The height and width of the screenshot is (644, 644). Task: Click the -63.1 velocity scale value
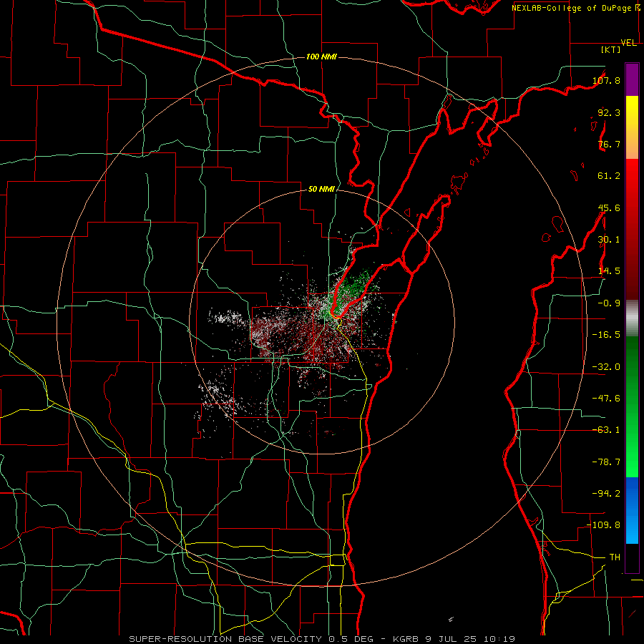click(x=606, y=430)
